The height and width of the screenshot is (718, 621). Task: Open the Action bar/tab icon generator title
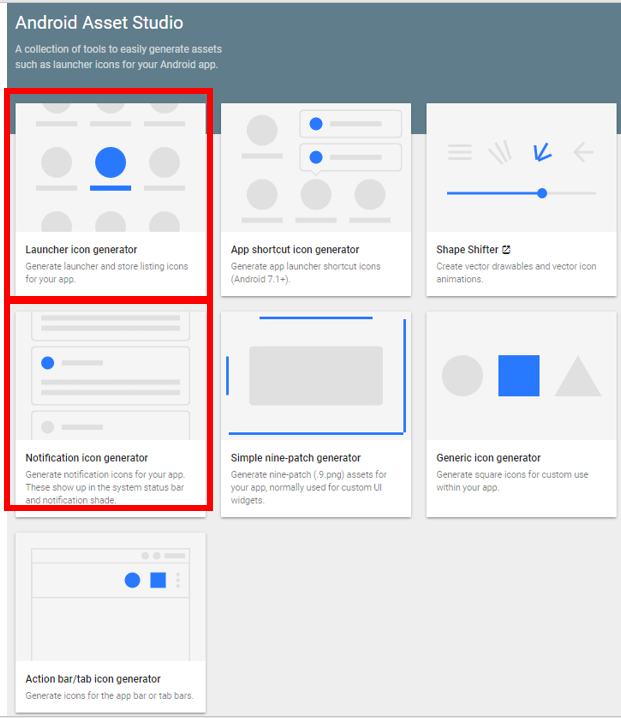[x=93, y=679]
